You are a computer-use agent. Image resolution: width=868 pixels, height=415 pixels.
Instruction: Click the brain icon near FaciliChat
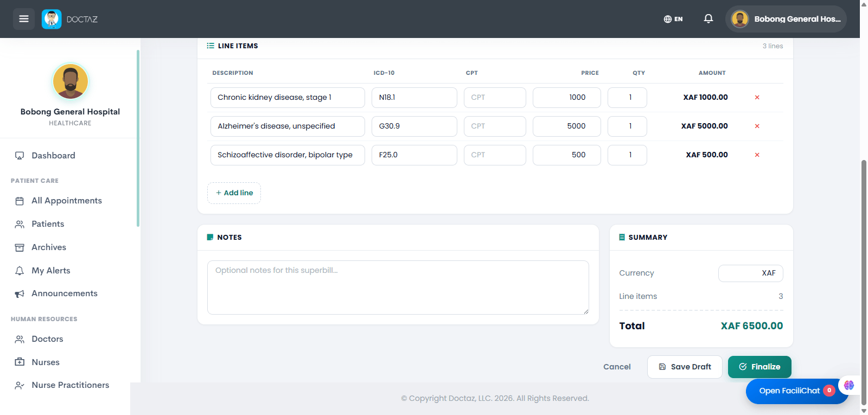[x=849, y=385]
